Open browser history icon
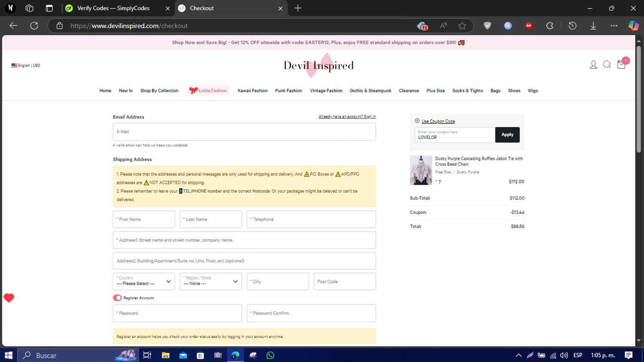 [x=572, y=26]
